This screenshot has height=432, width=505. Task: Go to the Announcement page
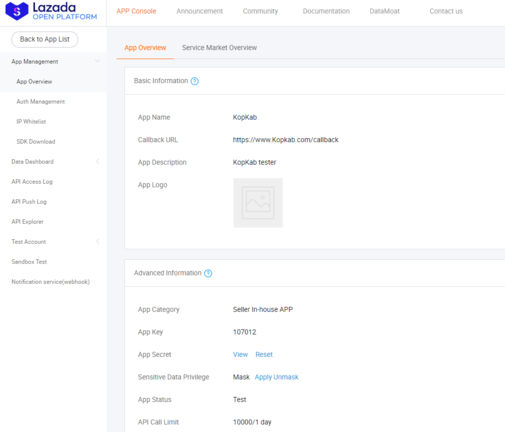coord(199,11)
